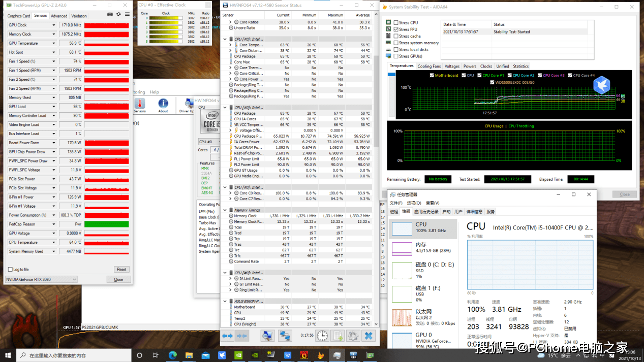Collapse the CPU [#0]: Intel sensor group
Screen dimensions: 644x362
pyautogui.click(x=225, y=39)
